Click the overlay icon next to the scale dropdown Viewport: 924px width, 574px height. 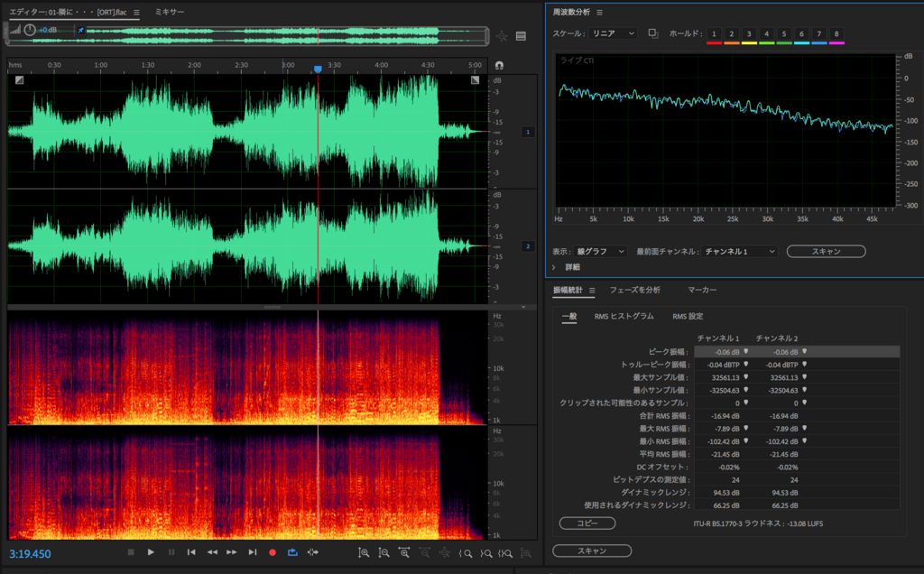pos(653,33)
